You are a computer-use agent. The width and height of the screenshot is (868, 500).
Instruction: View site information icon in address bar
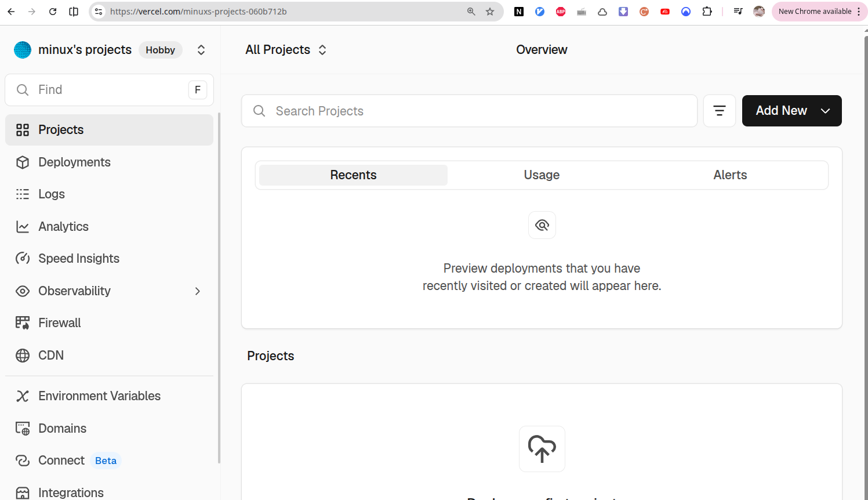click(x=99, y=12)
